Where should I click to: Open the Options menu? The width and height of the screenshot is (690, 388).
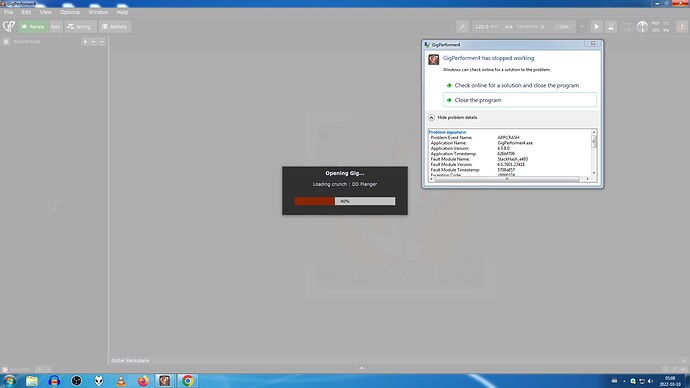pos(70,12)
